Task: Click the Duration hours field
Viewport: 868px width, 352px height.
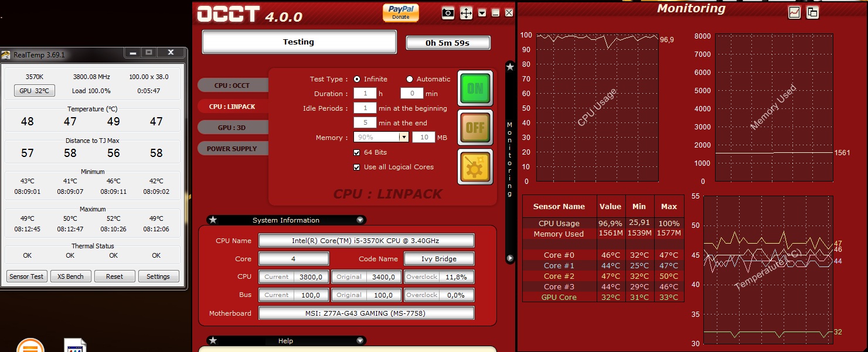Action: (365, 93)
